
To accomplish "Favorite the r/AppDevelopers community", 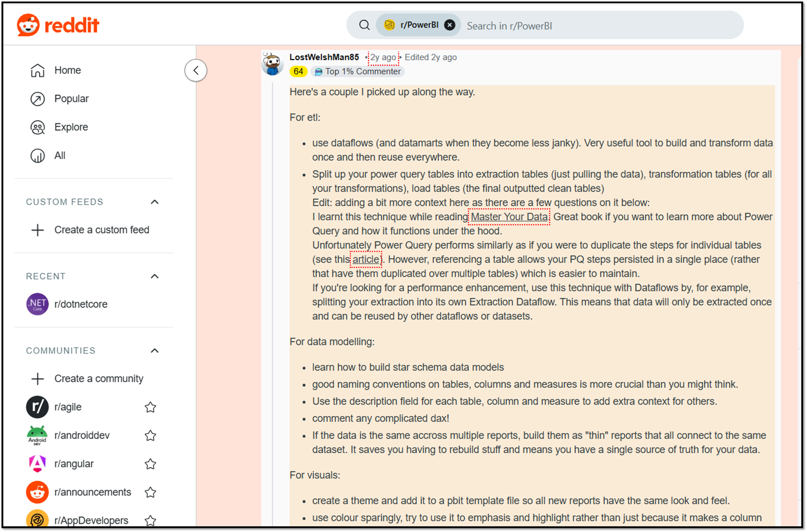I will [x=150, y=521].
